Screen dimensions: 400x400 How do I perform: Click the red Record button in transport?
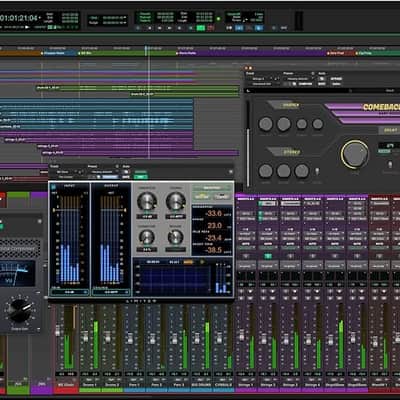coord(211,28)
